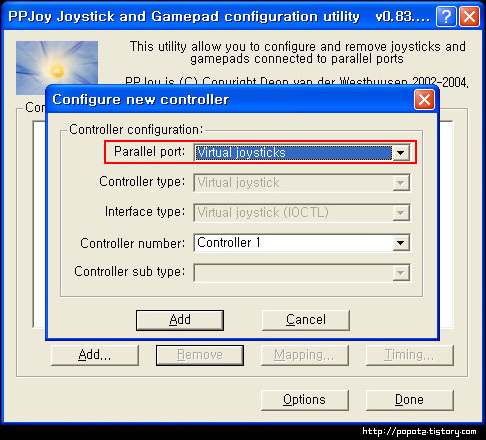Click the Done button

[410, 400]
